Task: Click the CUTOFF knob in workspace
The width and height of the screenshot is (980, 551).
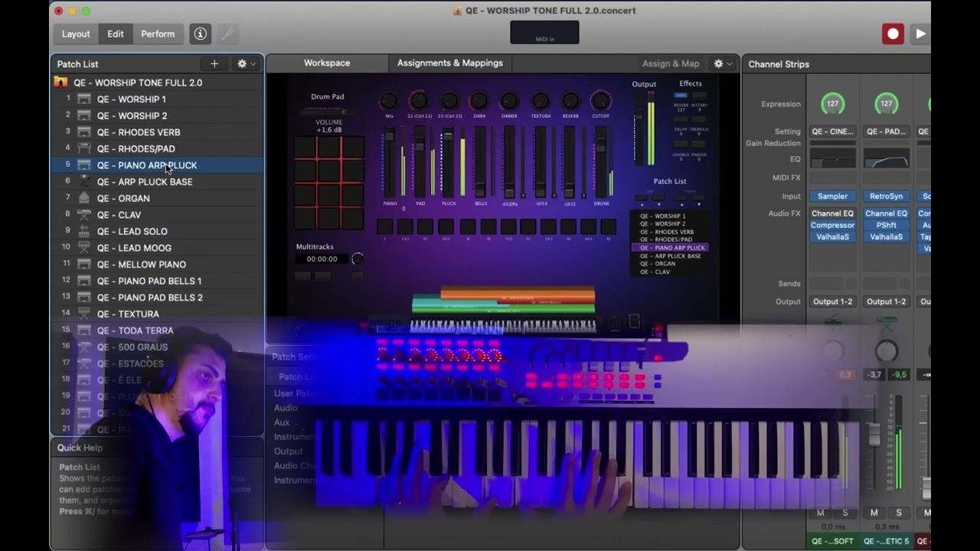Action: point(601,101)
